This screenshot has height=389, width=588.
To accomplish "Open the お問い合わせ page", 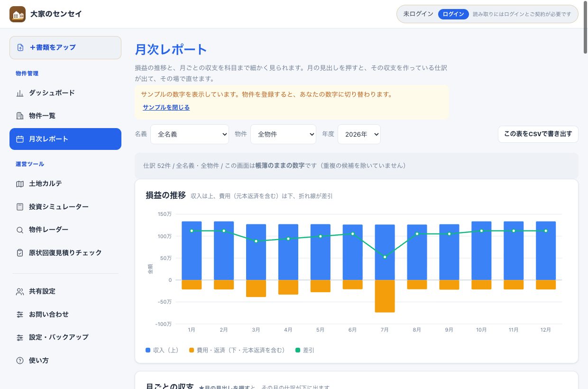I will (x=65, y=315).
